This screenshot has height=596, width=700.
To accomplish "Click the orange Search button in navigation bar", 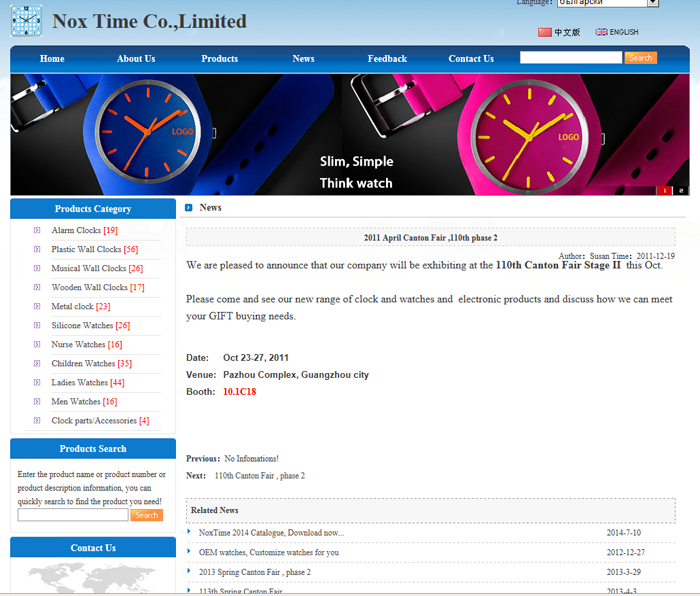I will pyautogui.click(x=641, y=58).
